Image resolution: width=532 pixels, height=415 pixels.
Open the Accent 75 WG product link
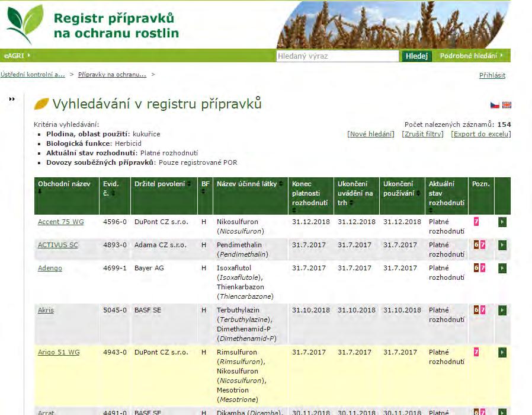coord(61,222)
